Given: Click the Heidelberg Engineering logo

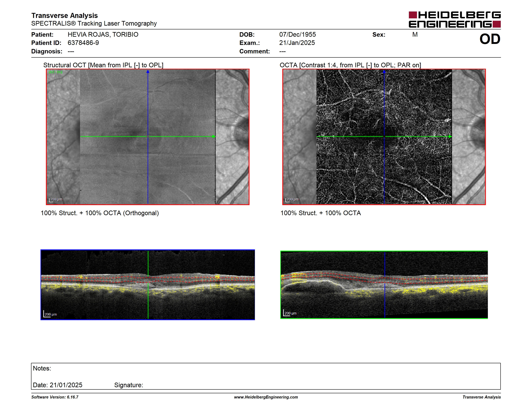Looking at the screenshot, I should click(455, 20).
